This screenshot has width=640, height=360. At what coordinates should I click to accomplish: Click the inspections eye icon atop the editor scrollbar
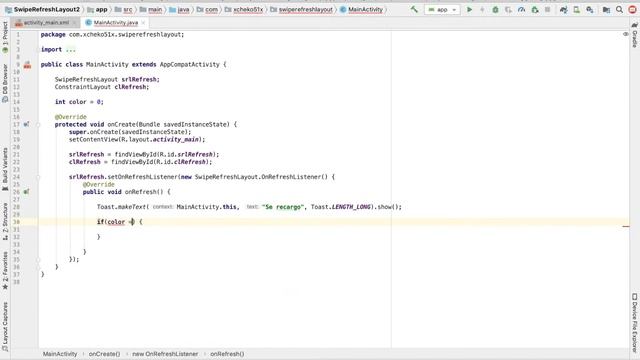click(x=626, y=34)
